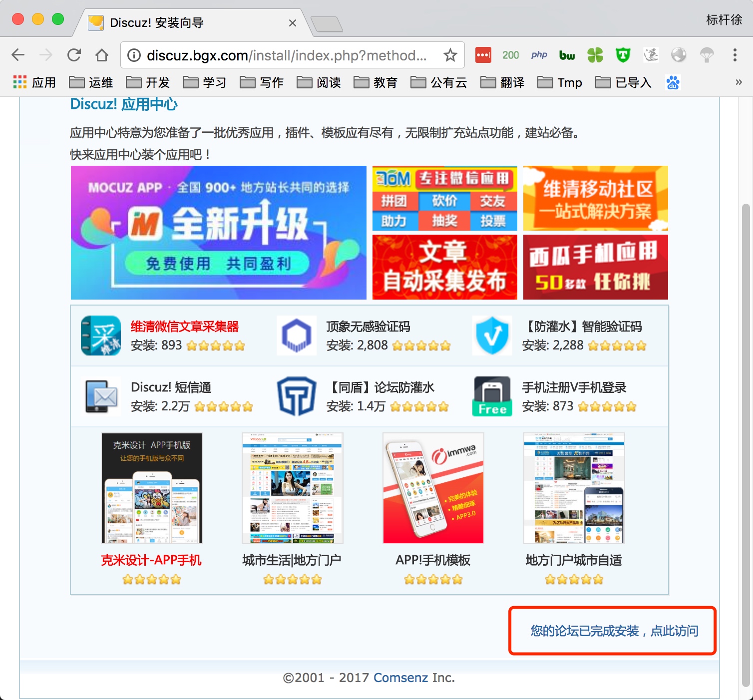
Task: Click the 维清微信文章采集器 app icon
Action: tap(101, 336)
